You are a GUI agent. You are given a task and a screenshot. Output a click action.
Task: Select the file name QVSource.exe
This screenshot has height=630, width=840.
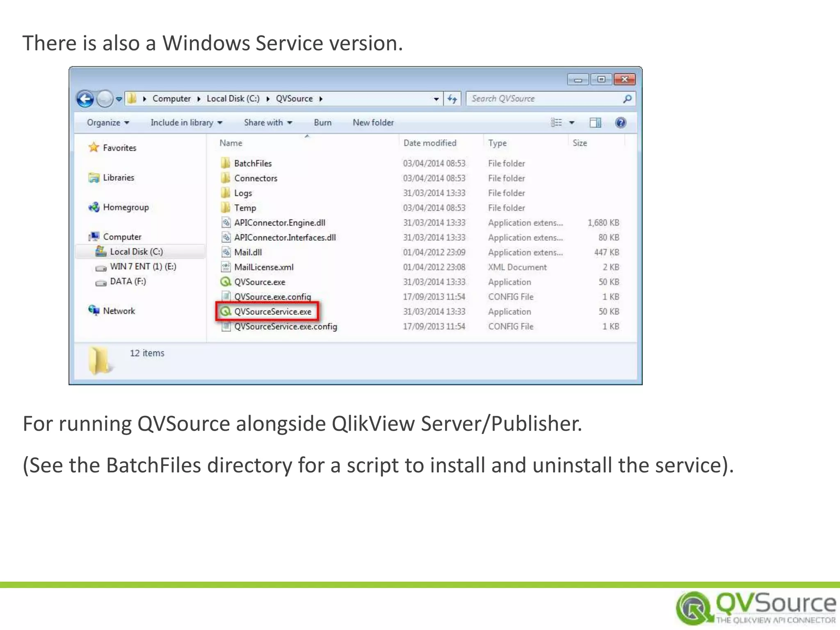pyautogui.click(x=260, y=282)
